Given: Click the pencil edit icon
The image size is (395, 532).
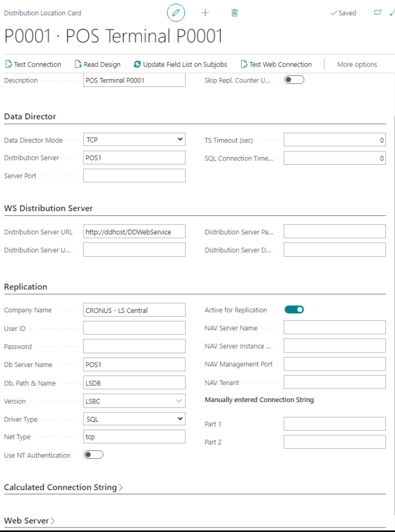Looking at the screenshot, I should click(175, 12).
